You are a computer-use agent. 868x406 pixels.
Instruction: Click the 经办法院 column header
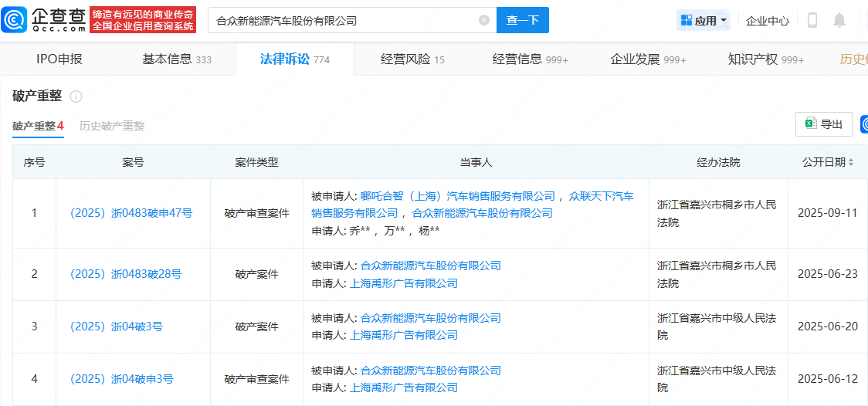pos(718,162)
